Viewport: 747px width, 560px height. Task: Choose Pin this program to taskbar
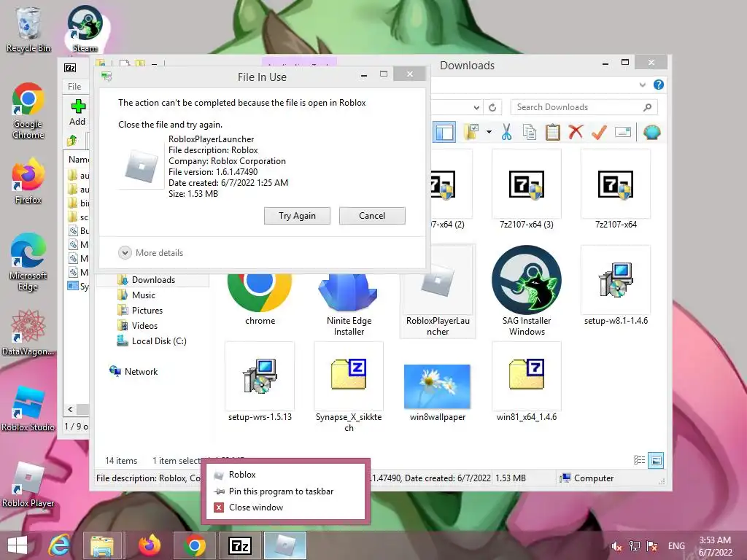tap(285, 491)
